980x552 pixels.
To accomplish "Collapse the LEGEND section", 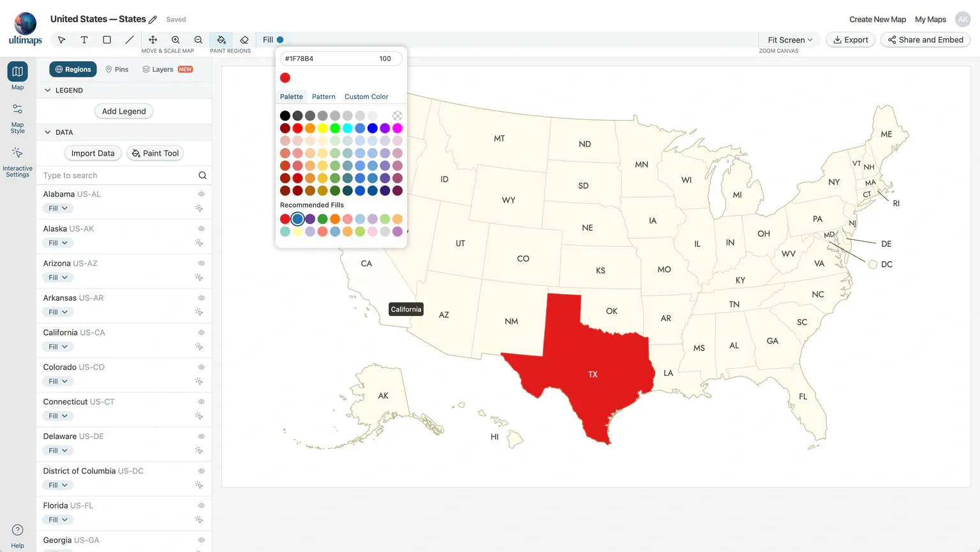I will pos(48,91).
